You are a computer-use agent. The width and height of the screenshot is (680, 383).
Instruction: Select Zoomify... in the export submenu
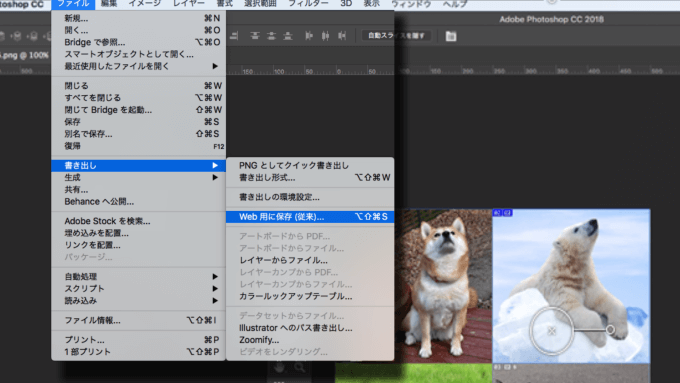tap(310, 340)
